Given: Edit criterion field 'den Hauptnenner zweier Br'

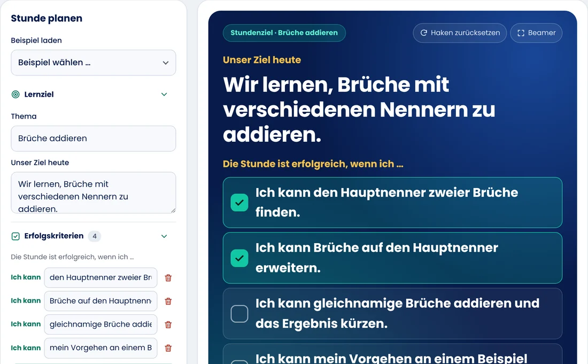Looking at the screenshot, I should pyautogui.click(x=101, y=278).
